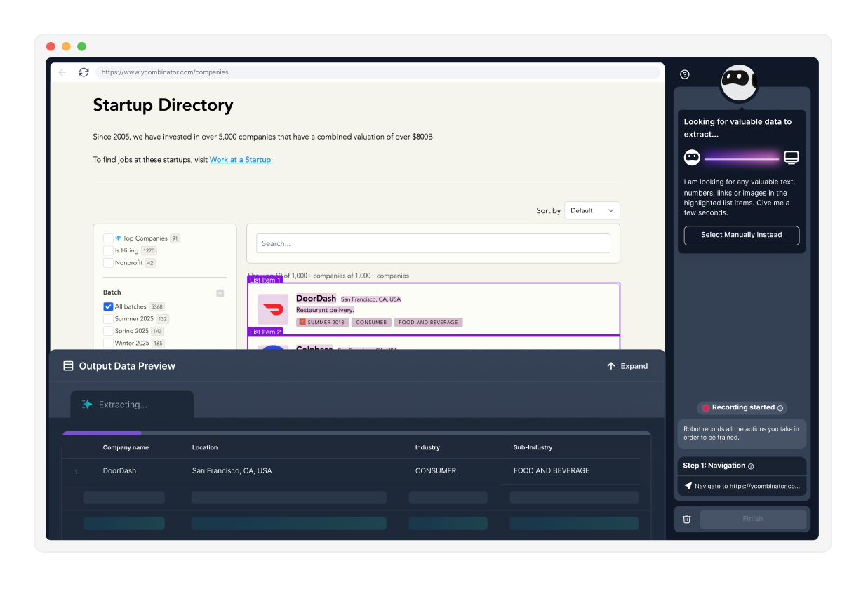Click the extraction progress bar
Viewport: 868px width, 589px height.
pyautogui.click(x=356, y=433)
